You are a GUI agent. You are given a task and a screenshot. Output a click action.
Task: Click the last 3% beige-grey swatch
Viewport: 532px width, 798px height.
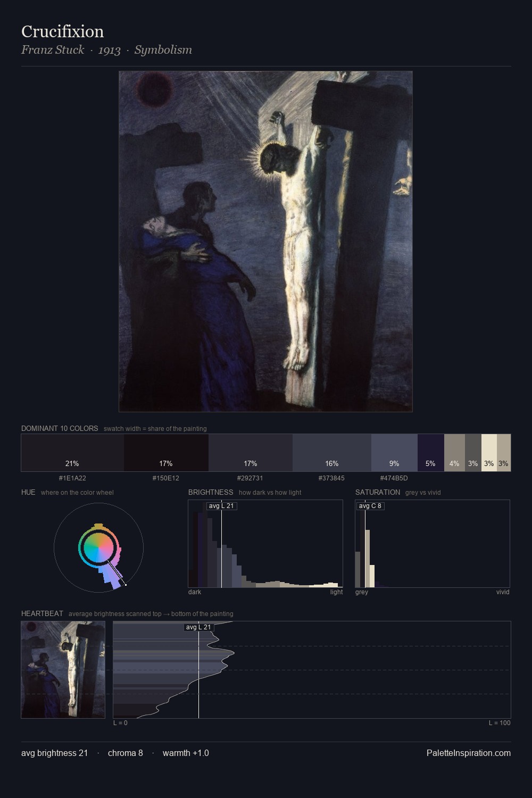504,453
